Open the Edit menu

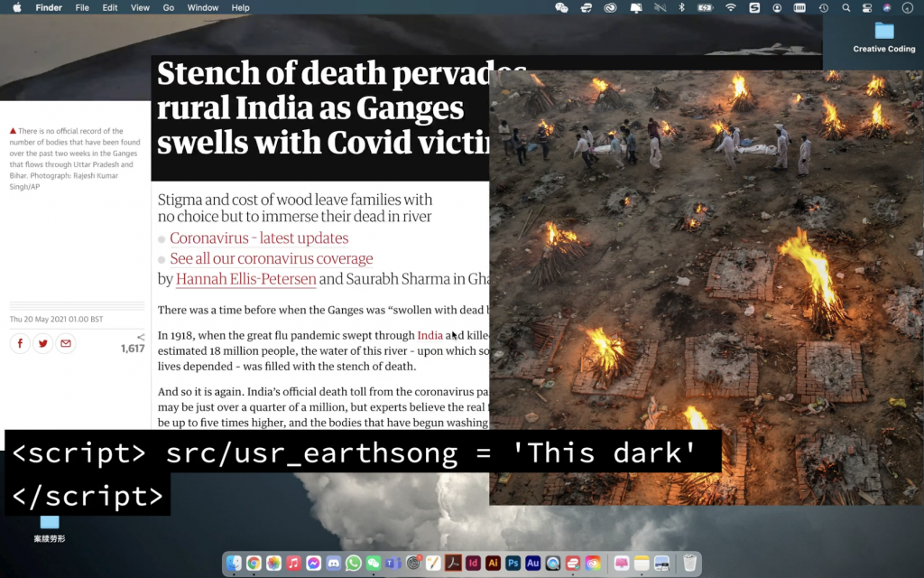(x=109, y=7)
